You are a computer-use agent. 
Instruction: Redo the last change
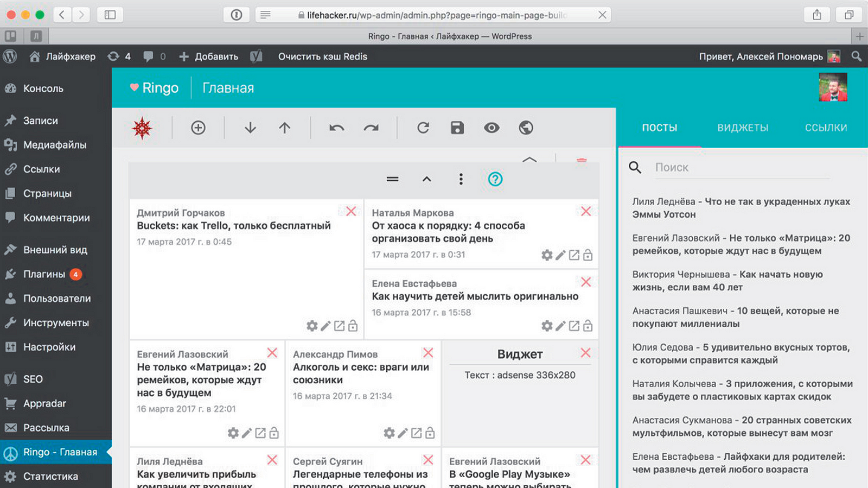coord(371,128)
